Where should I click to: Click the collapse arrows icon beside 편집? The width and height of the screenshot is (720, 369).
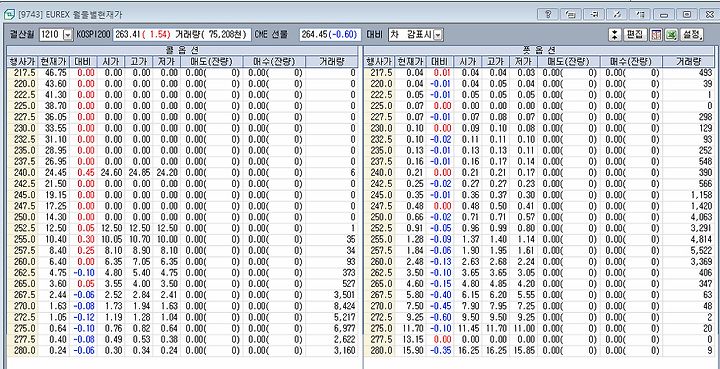click(614, 34)
